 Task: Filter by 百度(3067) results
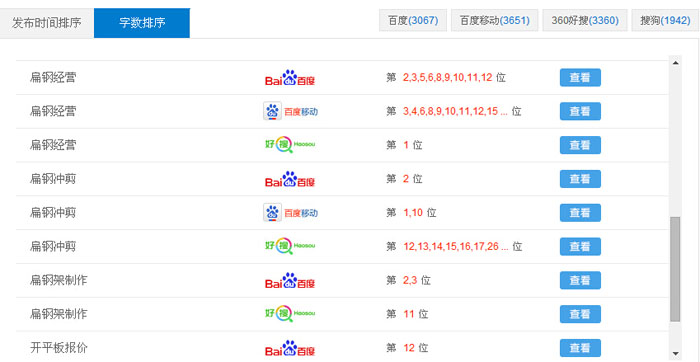click(x=413, y=21)
